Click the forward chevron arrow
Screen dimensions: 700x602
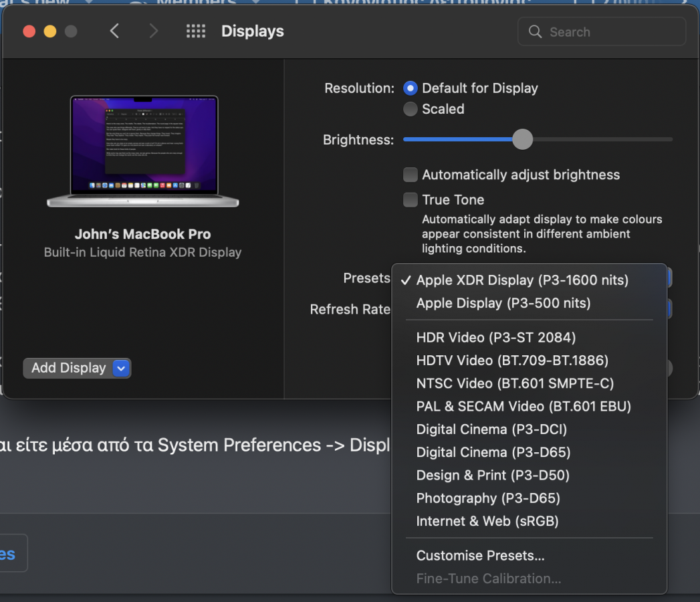tap(154, 31)
